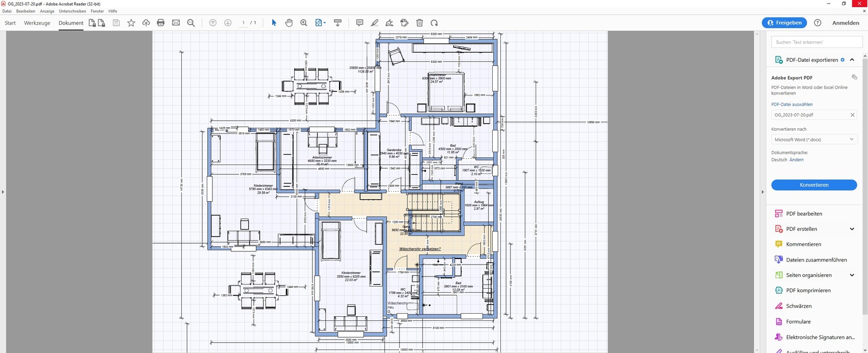Viewport: 868px width, 353px height.
Task: Bookmark the file with the star icon
Action: click(x=131, y=23)
